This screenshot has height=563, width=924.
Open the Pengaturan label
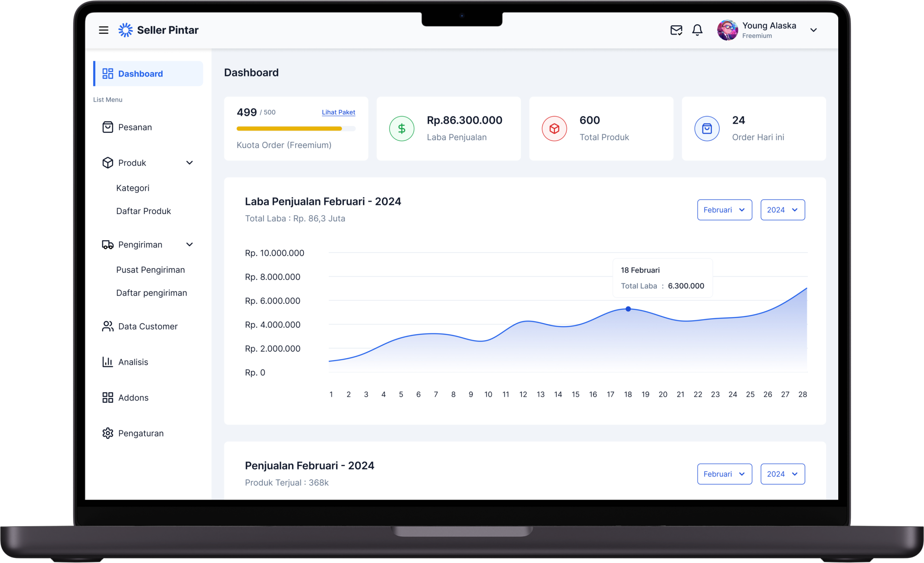(141, 433)
